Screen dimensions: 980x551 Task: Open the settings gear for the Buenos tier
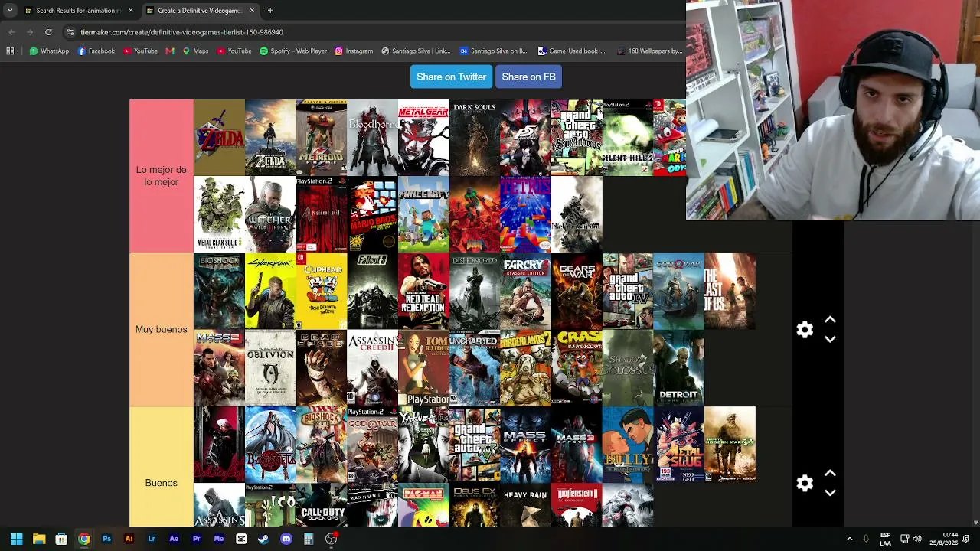point(805,483)
